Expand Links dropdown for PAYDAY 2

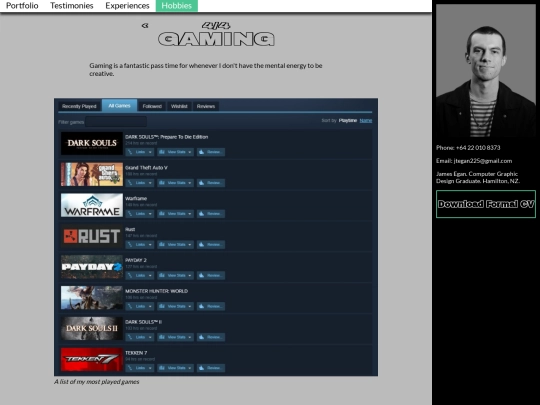pyautogui.click(x=139, y=276)
